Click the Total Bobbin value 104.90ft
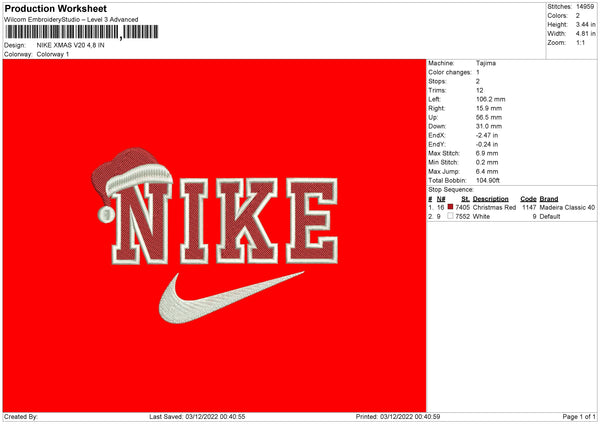The image size is (600, 424). (488, 180)
